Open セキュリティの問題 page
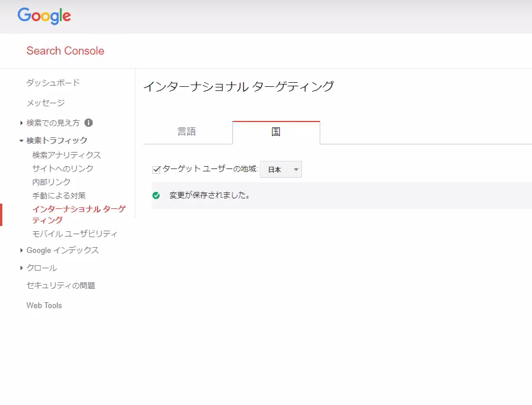 pyautogui.click(x=61, y=285)
